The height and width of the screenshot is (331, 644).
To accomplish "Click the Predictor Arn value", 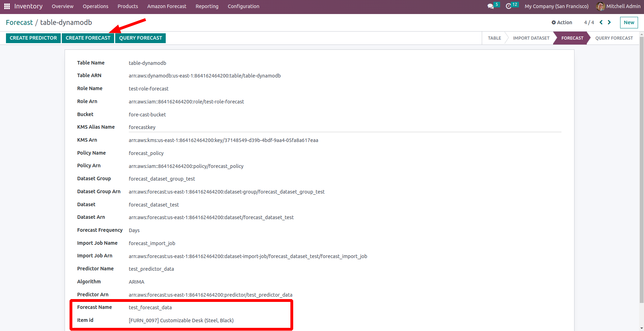I will (x=211, y=295).
